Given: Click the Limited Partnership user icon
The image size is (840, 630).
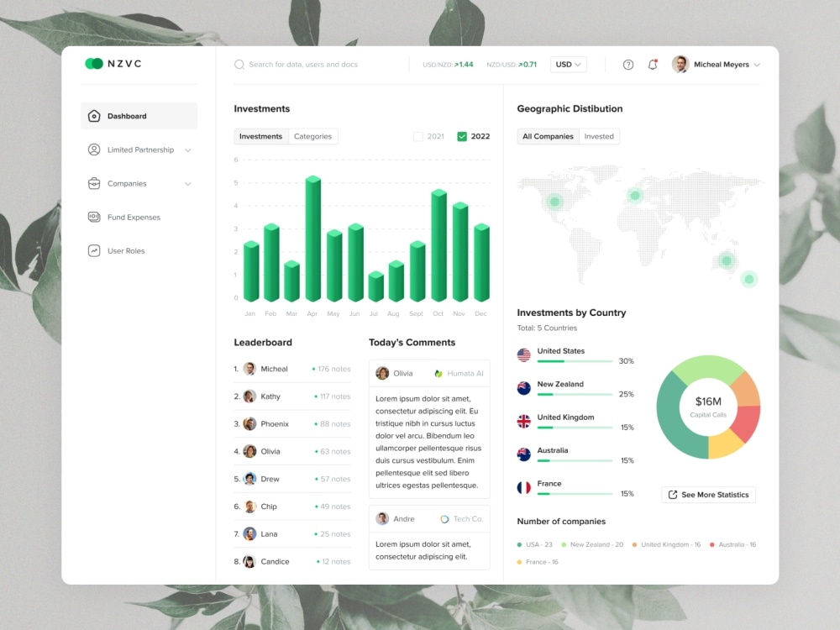Looking at the screenshot, I should pyautogui.click(x=94, y=150).
